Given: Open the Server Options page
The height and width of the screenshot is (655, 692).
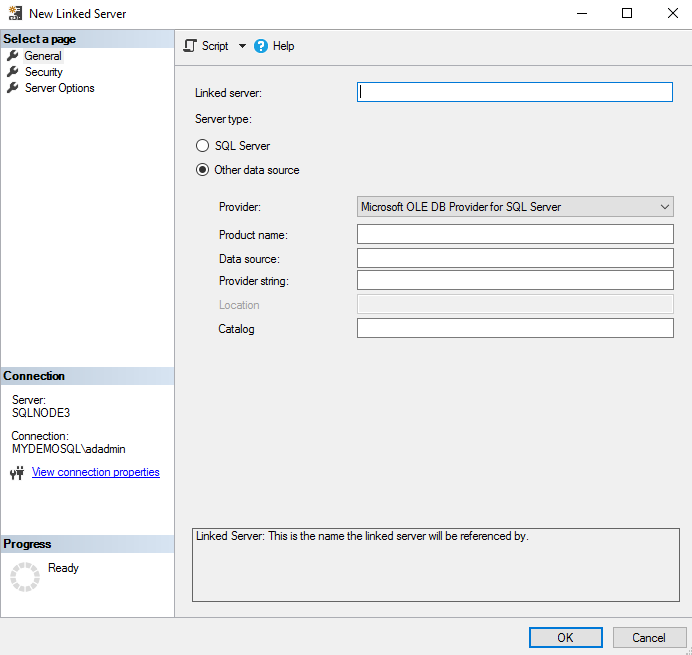Looking at the screenshot, I should 60,88.
